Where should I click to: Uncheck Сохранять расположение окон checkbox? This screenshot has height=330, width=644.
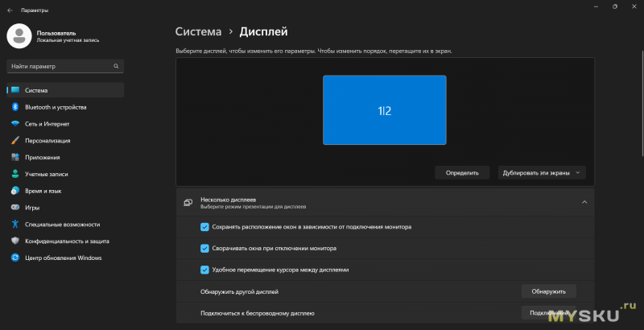pos(204,227)
